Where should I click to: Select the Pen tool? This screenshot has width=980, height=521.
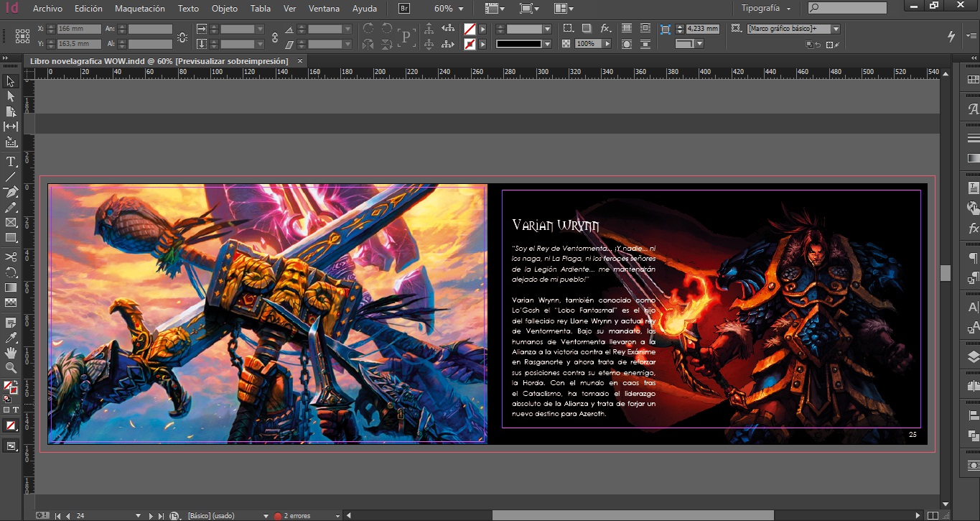click(x=11, y=192)
